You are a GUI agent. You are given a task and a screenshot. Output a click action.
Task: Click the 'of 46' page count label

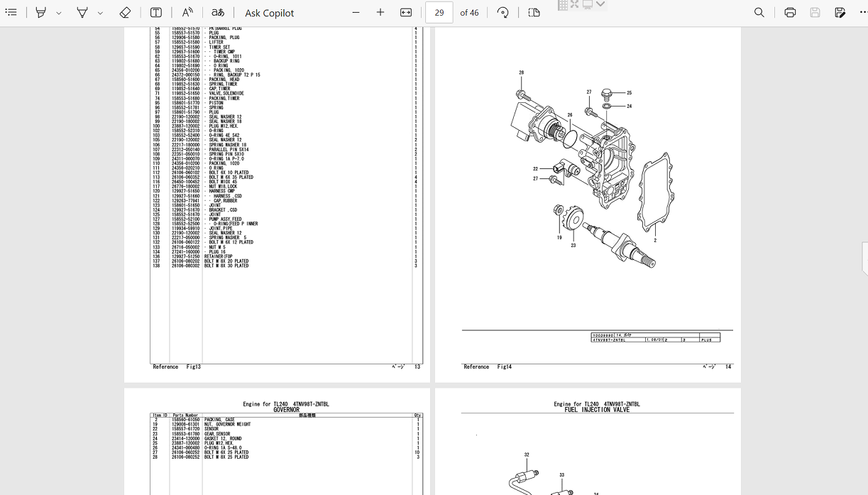[x=469, y=13]
